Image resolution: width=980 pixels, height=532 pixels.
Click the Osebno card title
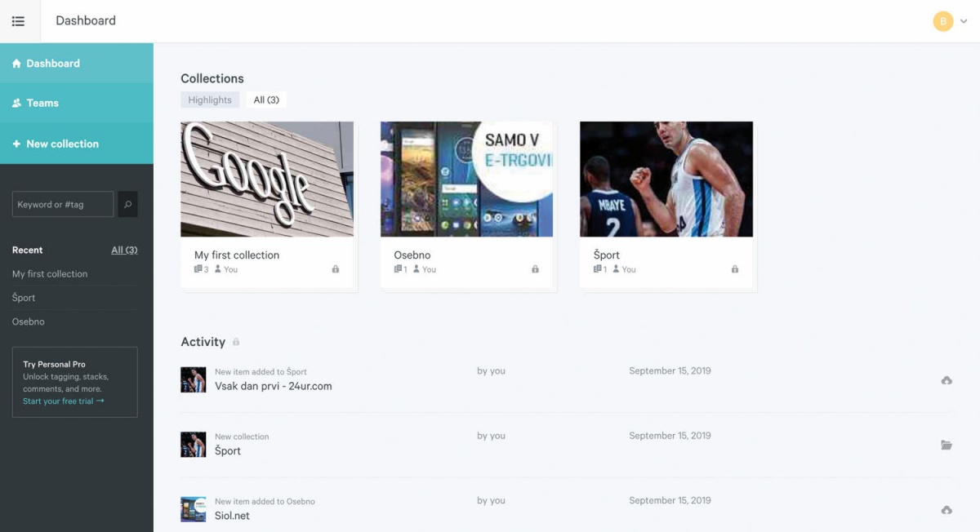[x=412, y=255]
